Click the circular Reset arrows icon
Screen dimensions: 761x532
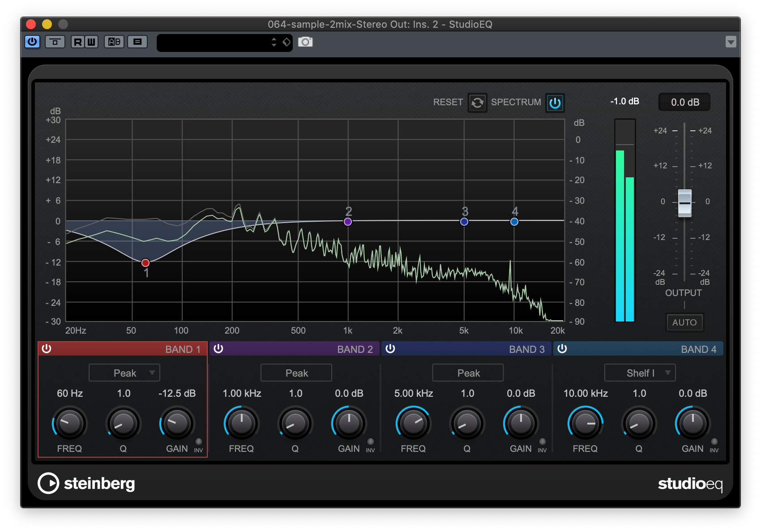point(477,103)
